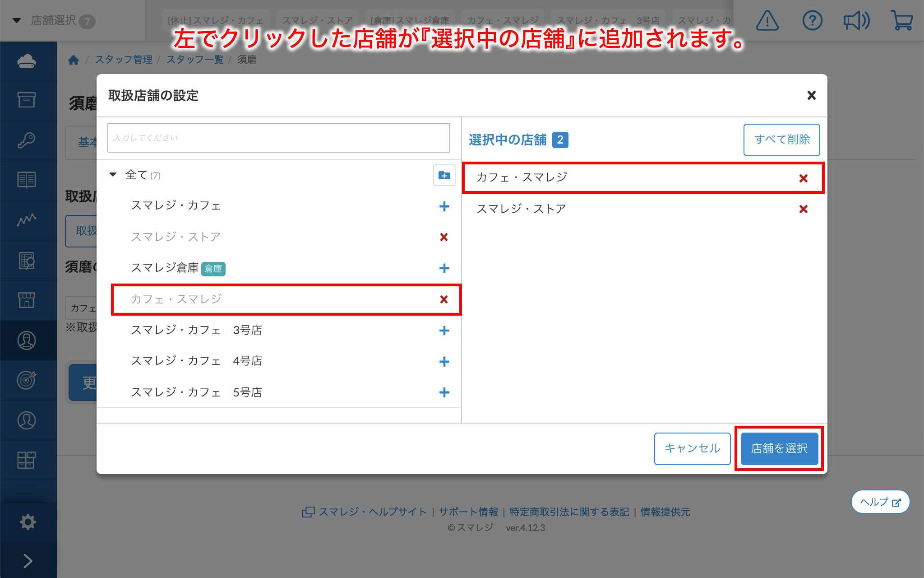Select スマレジ・ストア top store tab
The height and width of the screenshot is (578, 924).
click(x=318, y=21)
